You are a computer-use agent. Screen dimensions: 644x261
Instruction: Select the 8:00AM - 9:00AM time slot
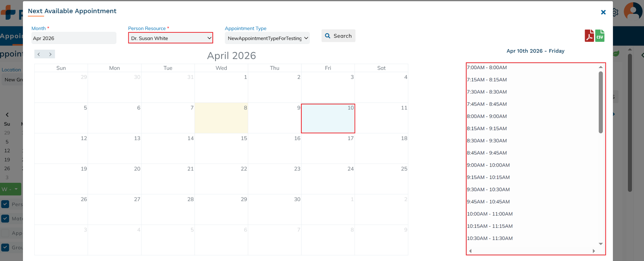pyautogui.click(x=487, y=116)
